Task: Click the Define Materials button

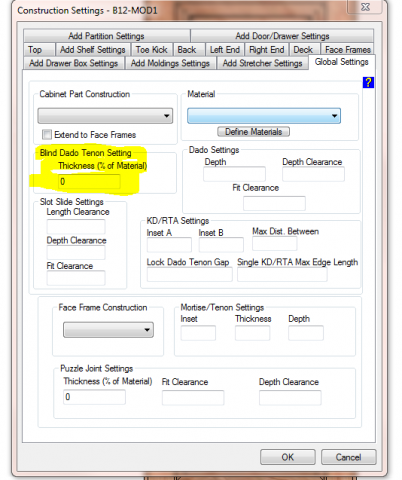Action: (x=253, y=132)
